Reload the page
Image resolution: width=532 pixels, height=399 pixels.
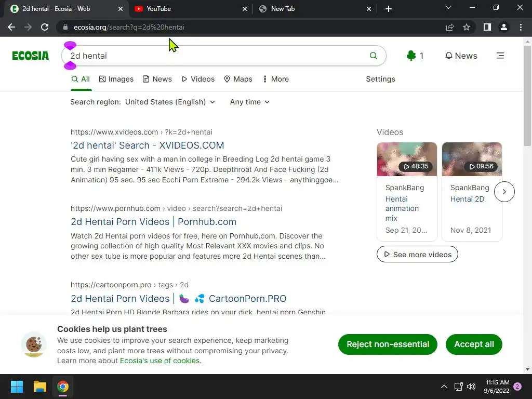click(45, 27)
